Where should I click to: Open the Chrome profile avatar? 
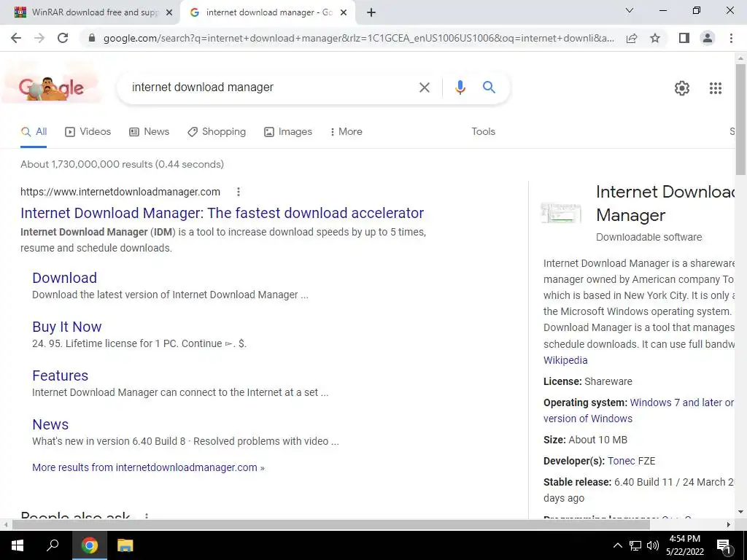click(x=708, y=38)
